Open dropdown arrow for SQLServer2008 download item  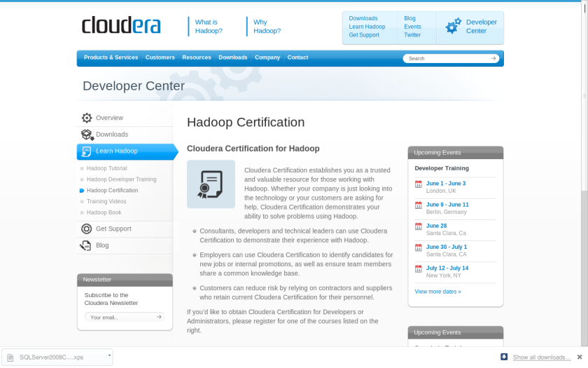tap(109, 356)
